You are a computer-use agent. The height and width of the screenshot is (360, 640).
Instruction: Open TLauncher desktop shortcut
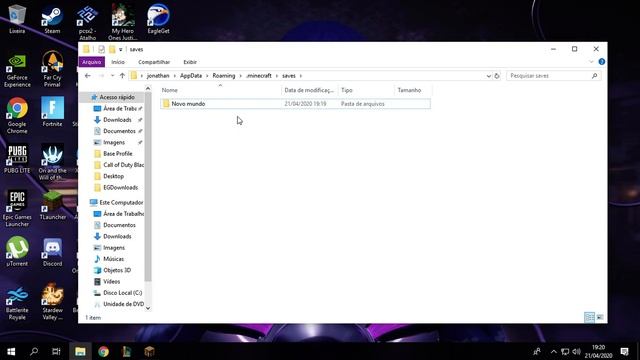click(53, 205)
